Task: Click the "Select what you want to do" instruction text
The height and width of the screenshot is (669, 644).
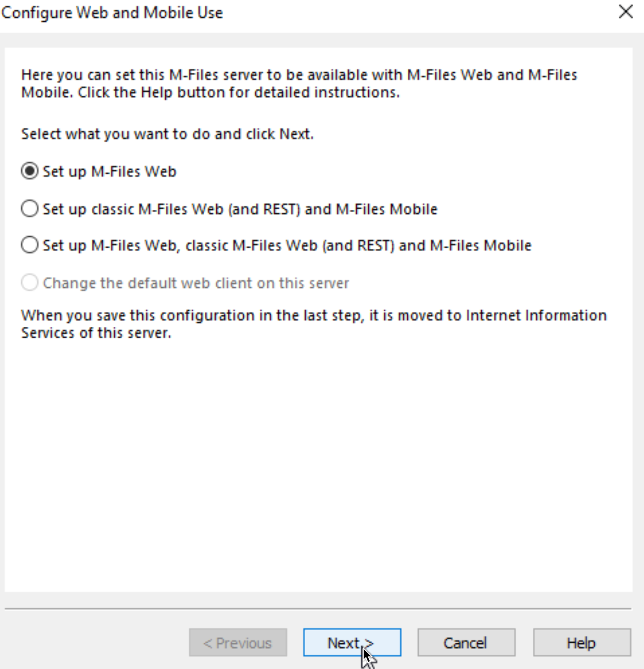Action: point(167,134)
